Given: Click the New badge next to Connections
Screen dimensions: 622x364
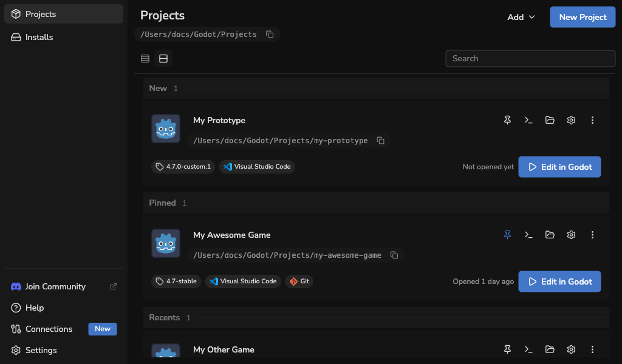Looking at the screenshot, I should coord(102,329).
